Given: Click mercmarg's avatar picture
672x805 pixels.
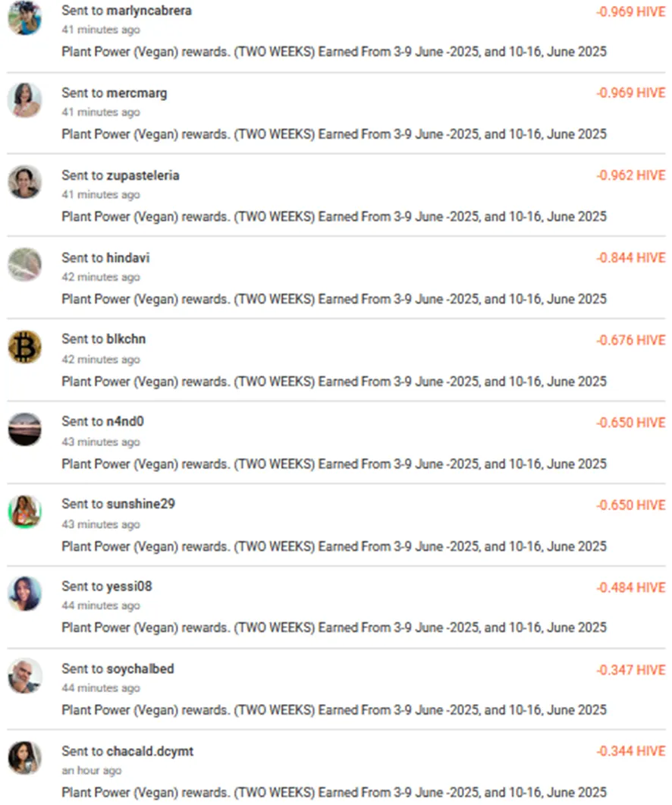Looking at the screenshot, I should [x=24, y=100].
